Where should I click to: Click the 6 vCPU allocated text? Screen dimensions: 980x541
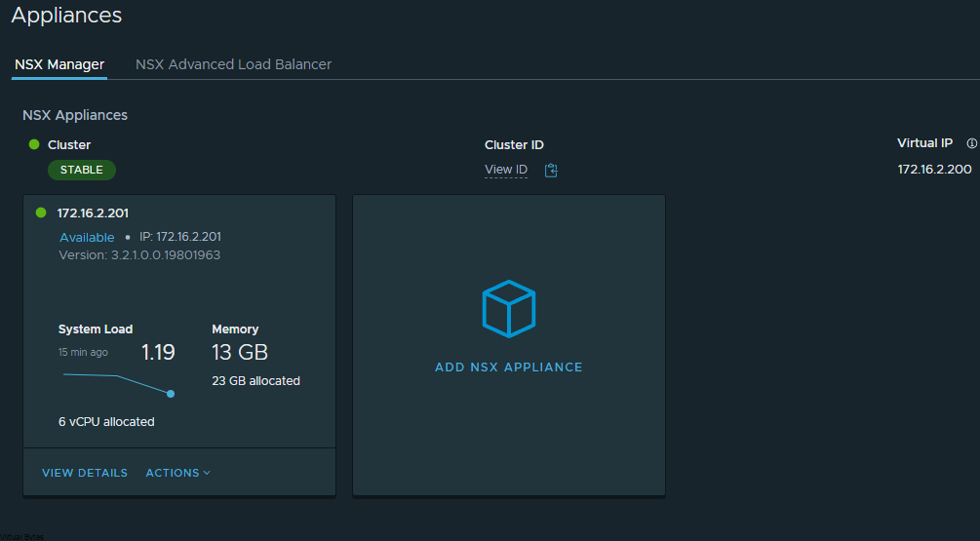106,422
